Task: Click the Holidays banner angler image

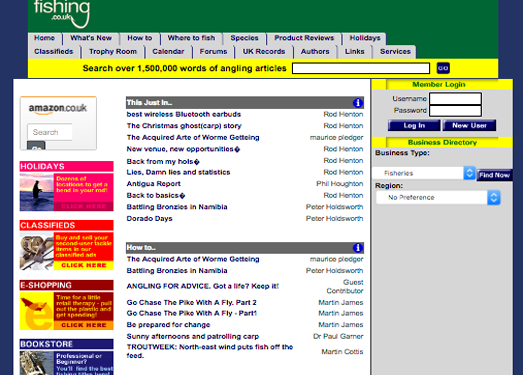Action: tap(37, 192)
